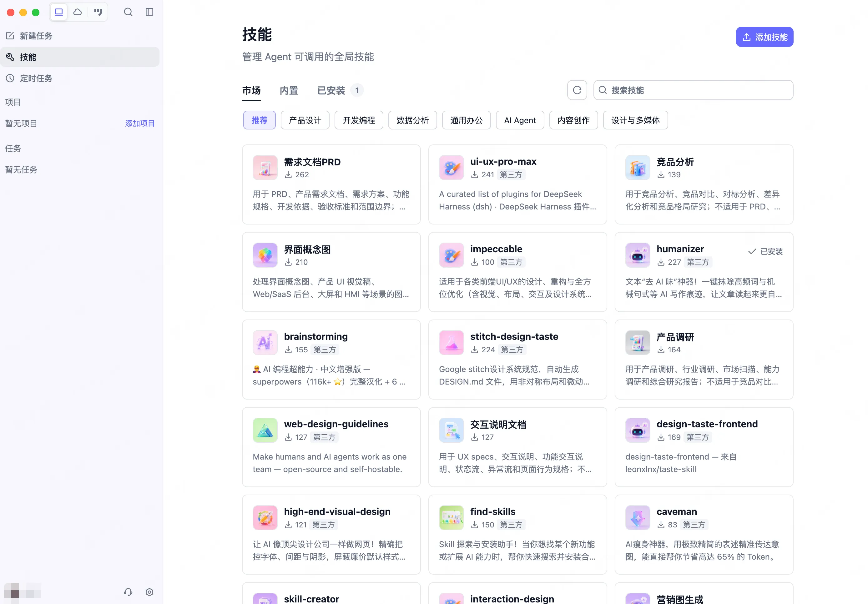Click the ui-ux-pro-max palette icon
868x604 pixels.
pyautogui.click(x=452, y=168)
